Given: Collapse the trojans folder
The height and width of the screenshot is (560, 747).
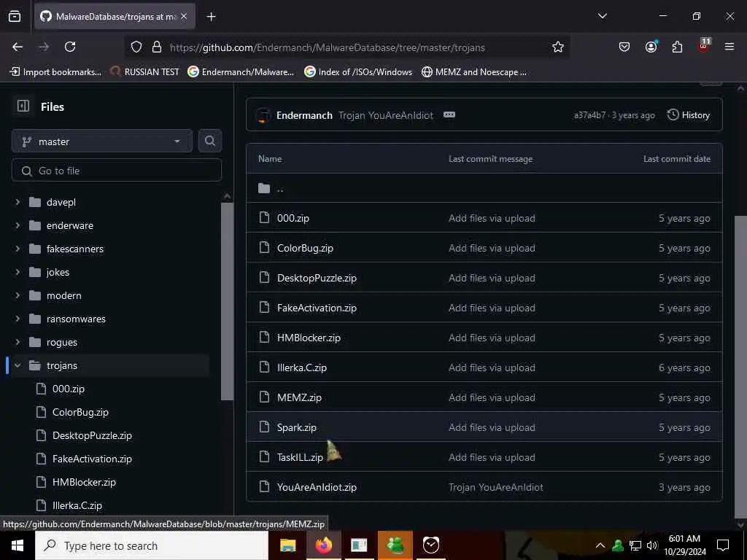Looking at the screenshot, I should (x=18, y=365).
